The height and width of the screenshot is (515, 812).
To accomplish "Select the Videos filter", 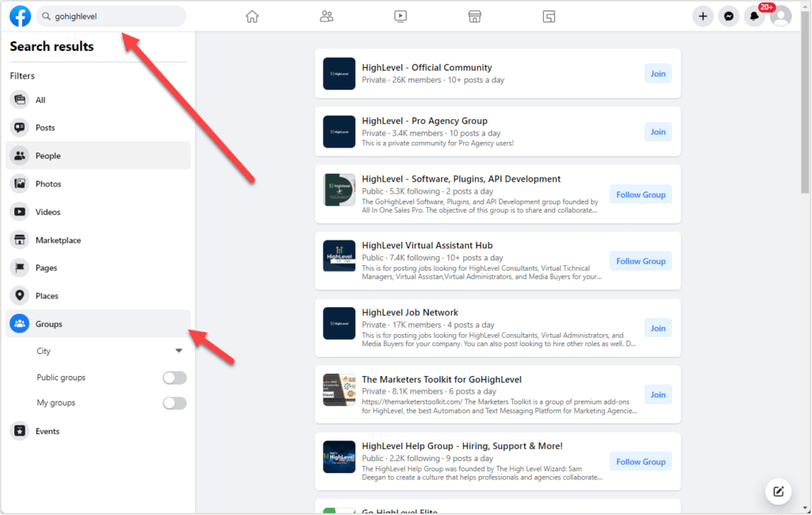I will click(98, 211).
